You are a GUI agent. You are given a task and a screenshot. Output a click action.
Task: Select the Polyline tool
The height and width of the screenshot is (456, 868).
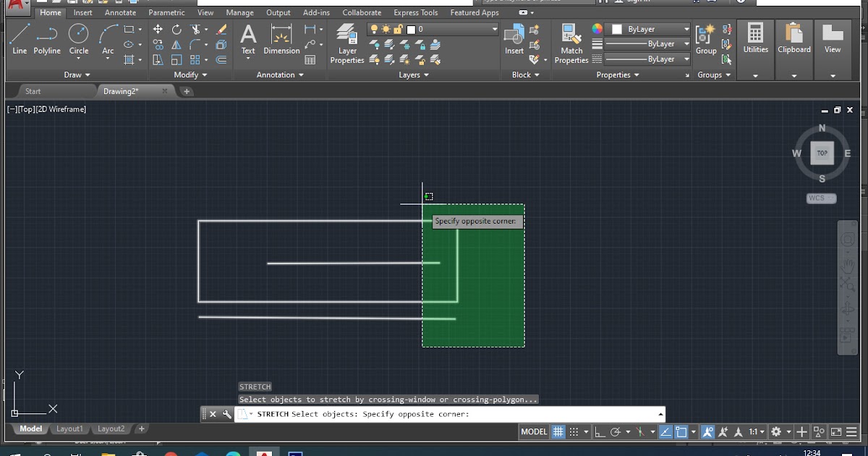[x=47, y=38]
